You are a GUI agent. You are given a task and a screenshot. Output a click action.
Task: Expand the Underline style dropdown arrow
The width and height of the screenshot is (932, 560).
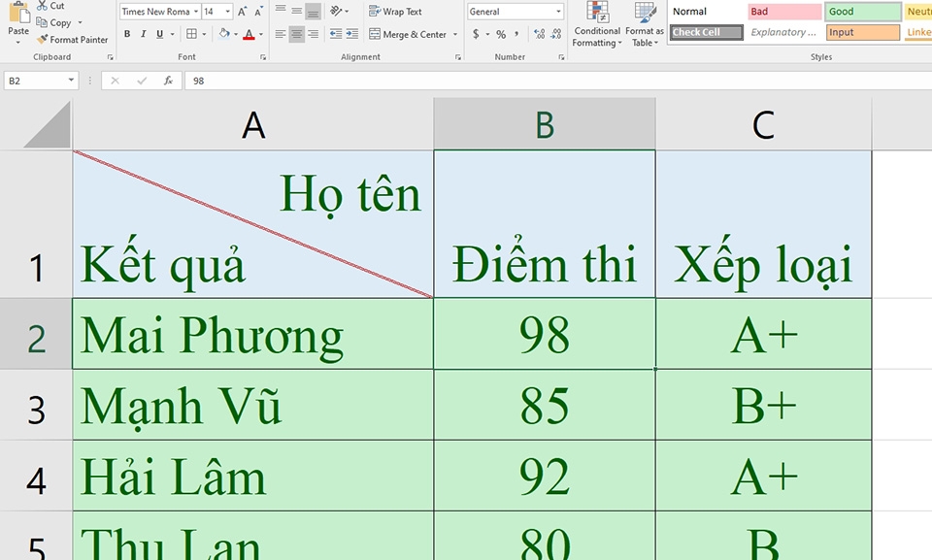173,35
